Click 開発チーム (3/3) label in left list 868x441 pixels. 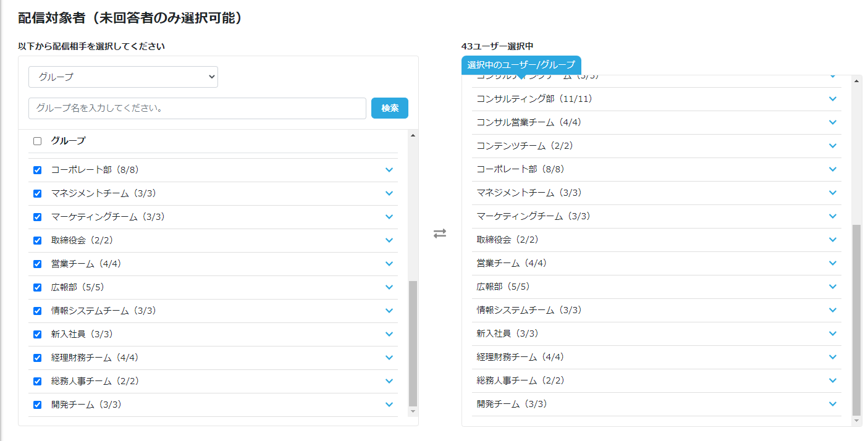pyautogui.click(x=86, y=405)
